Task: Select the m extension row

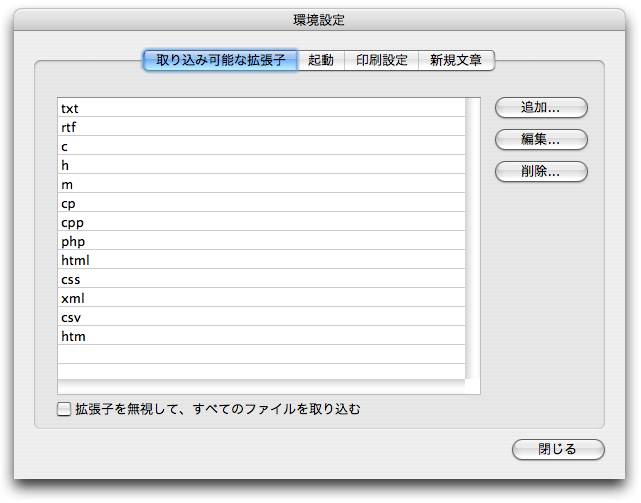Action: [x=260, y=184]
